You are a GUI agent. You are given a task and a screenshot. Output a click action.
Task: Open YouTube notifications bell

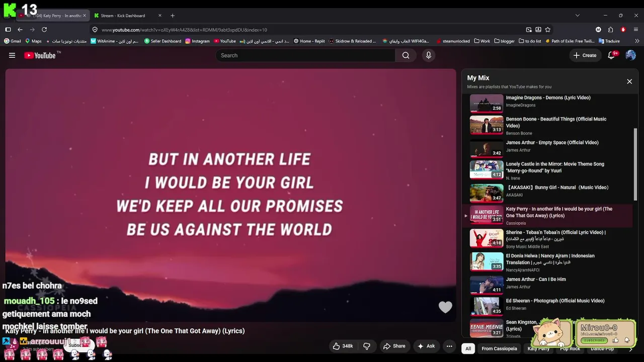point(612,55)
